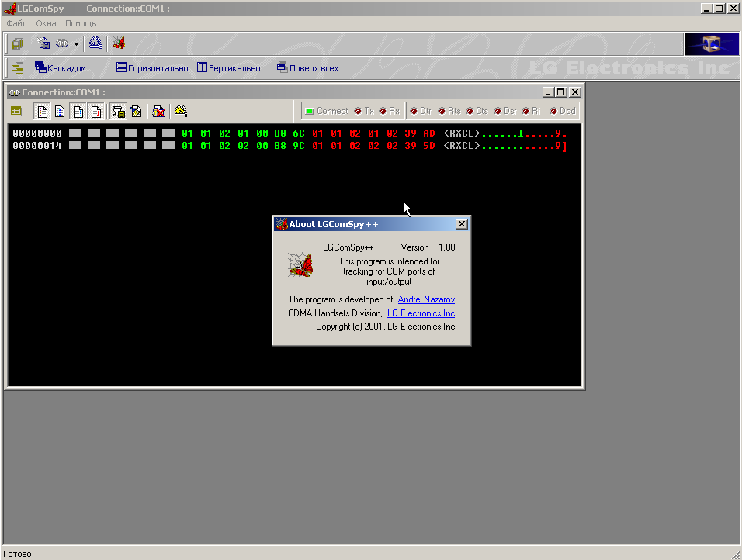742x560 pixels.
Task: Open the dropdown arrow beside connection icon
Action: point(76,44)
